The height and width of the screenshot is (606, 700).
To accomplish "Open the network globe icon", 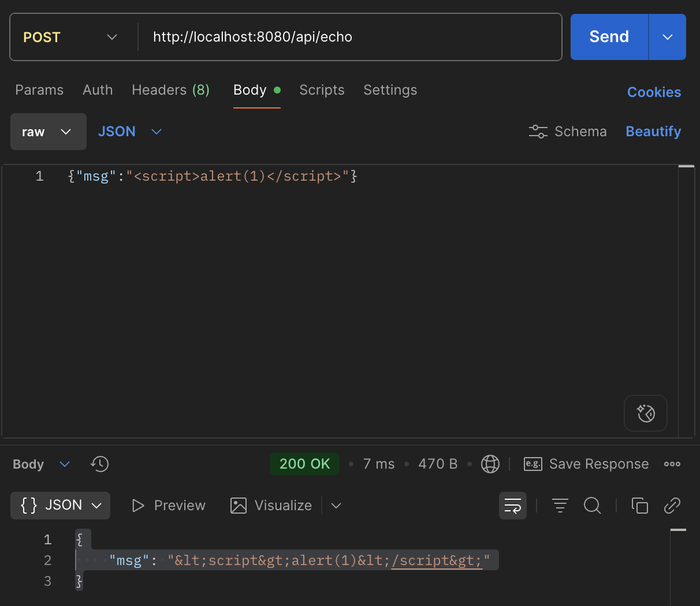I will point(490,464).
